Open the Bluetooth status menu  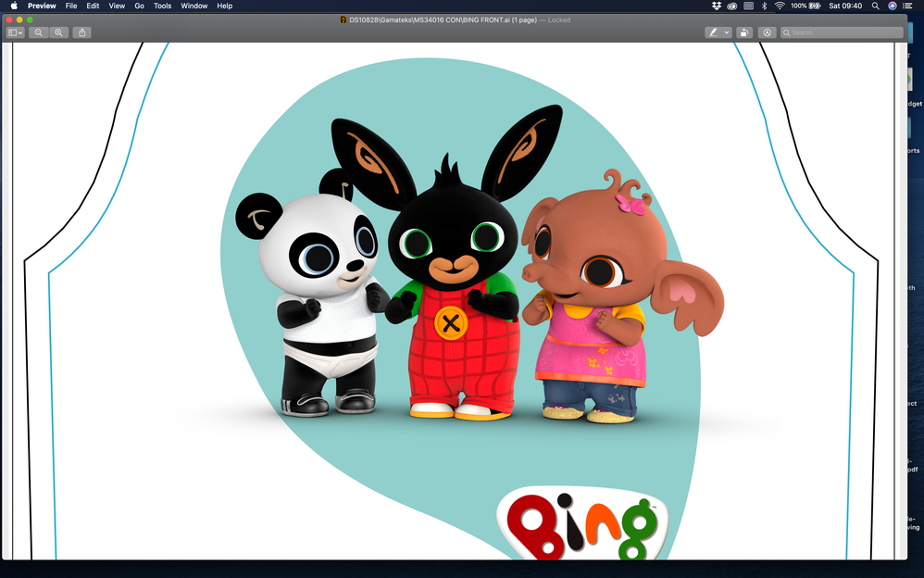coord(765,6)
